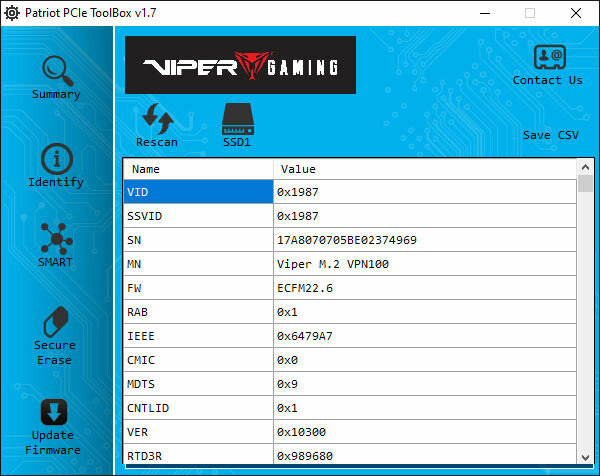The image size is (600, 476).
Task: Open the Contact Us icon
Action: point(550,57)
